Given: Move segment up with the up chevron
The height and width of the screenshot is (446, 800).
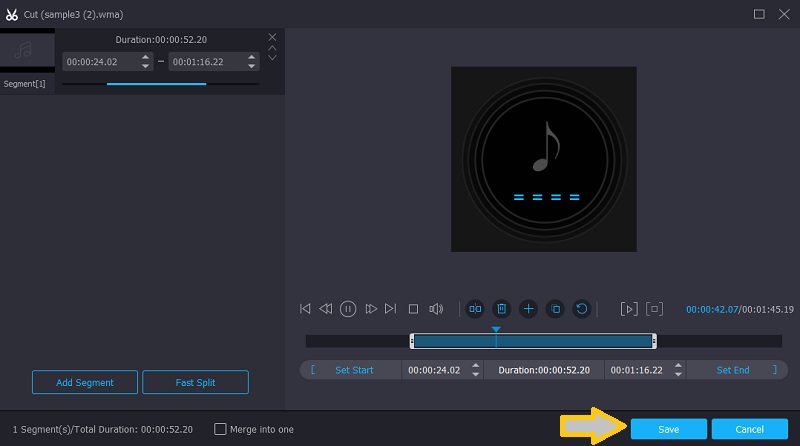Looking at the screenshot, I should [x=272, y=47].
